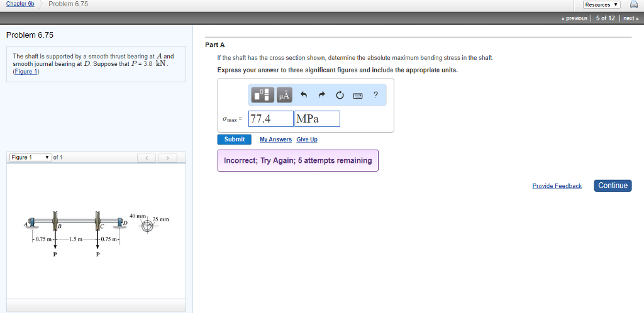Show the previous figure arrow

click(x=147, y=158)
